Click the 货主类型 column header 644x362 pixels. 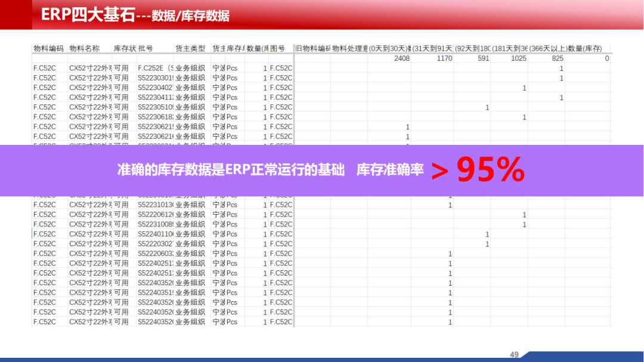(x=190, y=48)
